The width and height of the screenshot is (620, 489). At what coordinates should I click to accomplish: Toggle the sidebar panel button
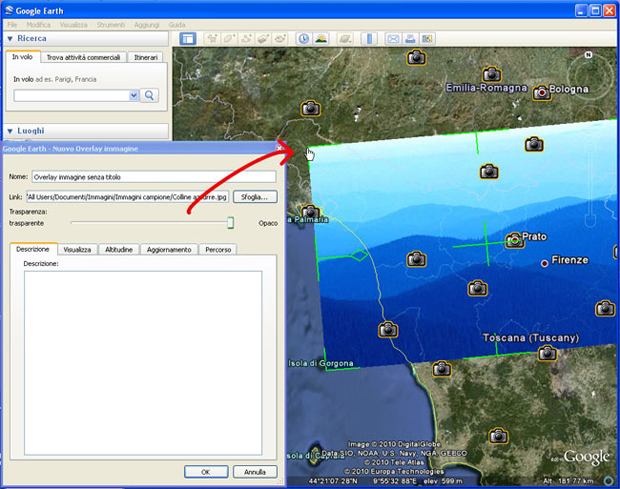coord(187,39)
